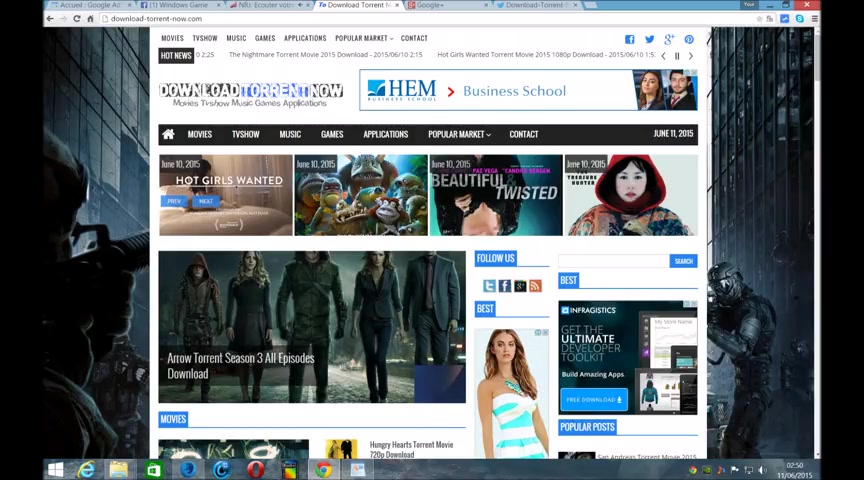Click Games link in top white menu
The height and width of the screenshot is (480, 864).
(x=265, y=38)
